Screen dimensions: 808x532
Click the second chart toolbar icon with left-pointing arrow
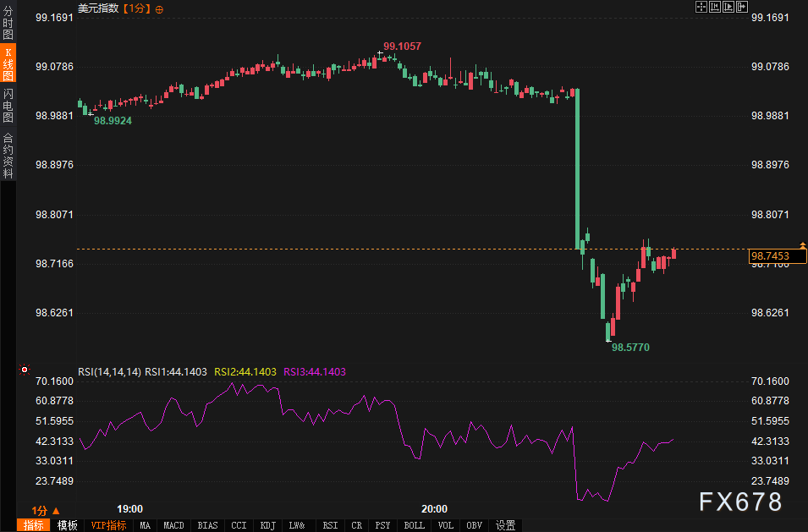point(715,8)
